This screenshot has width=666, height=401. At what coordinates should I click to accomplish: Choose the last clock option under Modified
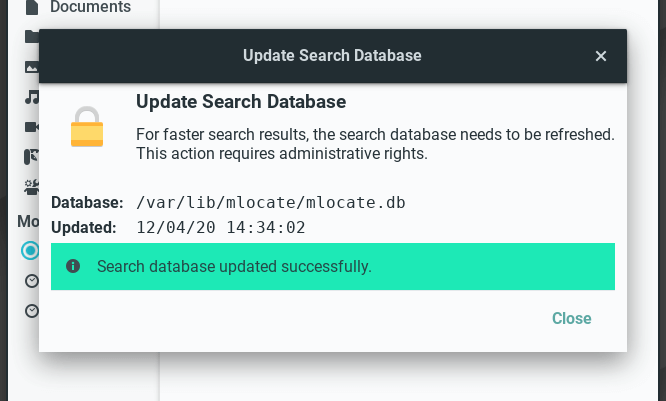coord(32,311)
